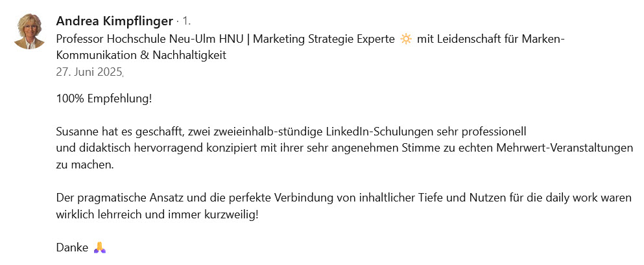This screenshot has height=265, width=644.
Task: Select the date 27. Juni 2025
Action: [x=89, y=72]
